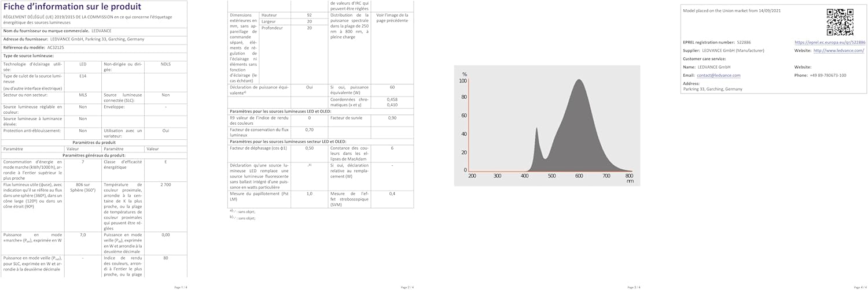The height and width of the screenshot is (290, 868).
Task: Open the www.ledvance.com website link
Action: point(838,51)
